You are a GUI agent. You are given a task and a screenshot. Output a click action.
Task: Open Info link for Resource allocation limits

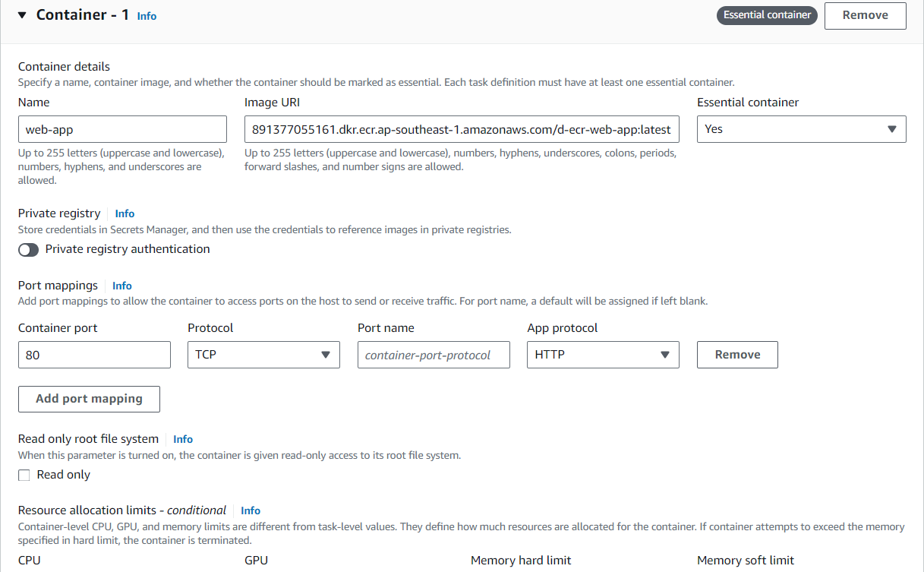(x=251, y=511)
